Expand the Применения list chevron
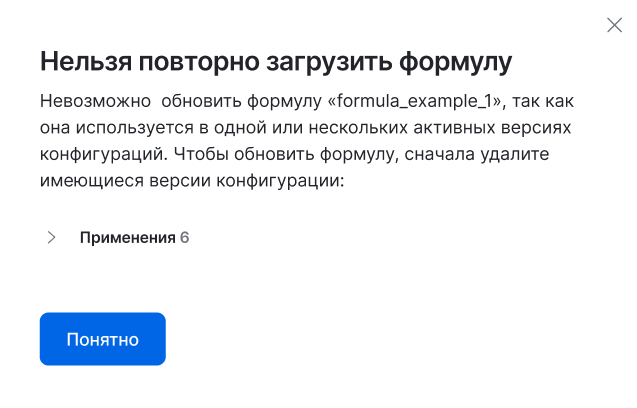Viewport: 637px width, 408px height. (x=52, y=238)
